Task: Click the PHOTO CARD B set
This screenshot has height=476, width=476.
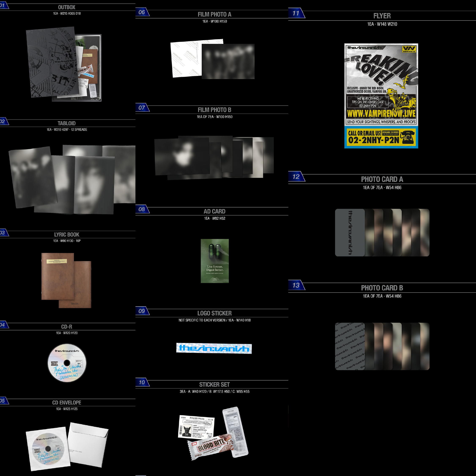Action: click(382, 346)
